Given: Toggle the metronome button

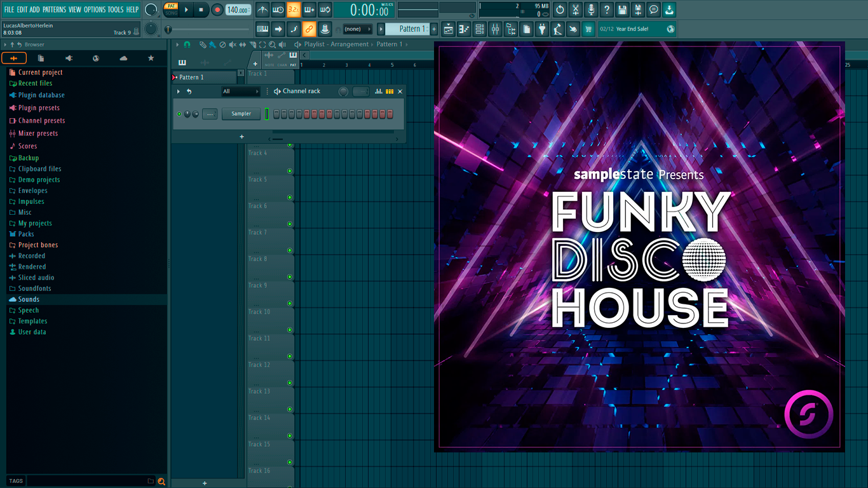Looking at the screenshot, I should point(262,10).
